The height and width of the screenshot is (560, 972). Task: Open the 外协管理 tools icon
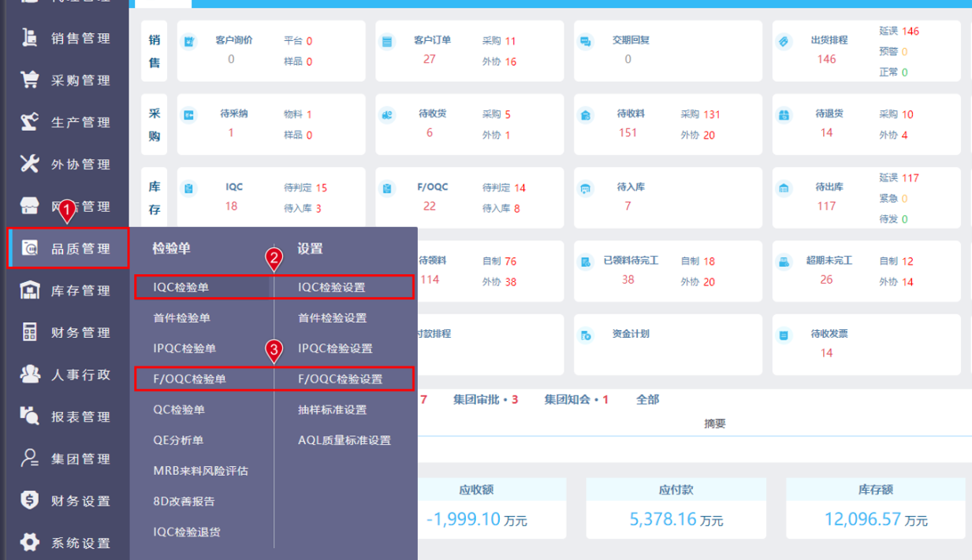click(29, 164)
